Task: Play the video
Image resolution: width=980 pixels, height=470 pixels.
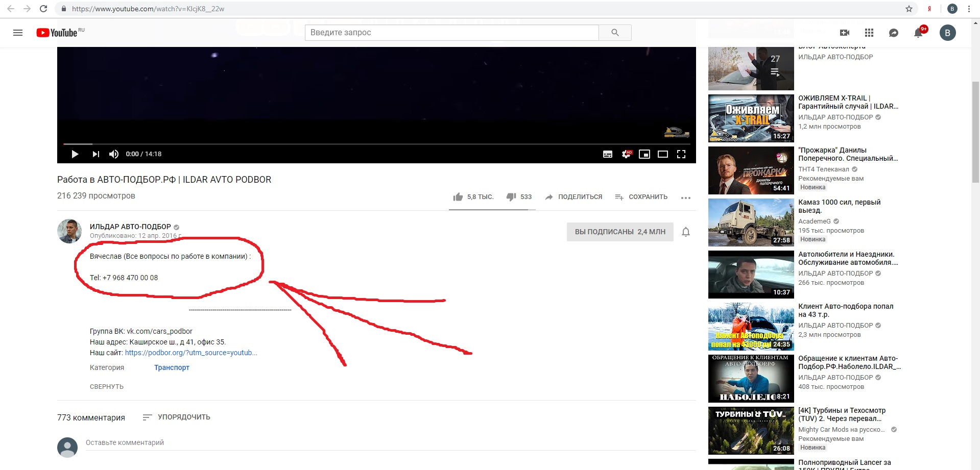Action: [75, 154]
